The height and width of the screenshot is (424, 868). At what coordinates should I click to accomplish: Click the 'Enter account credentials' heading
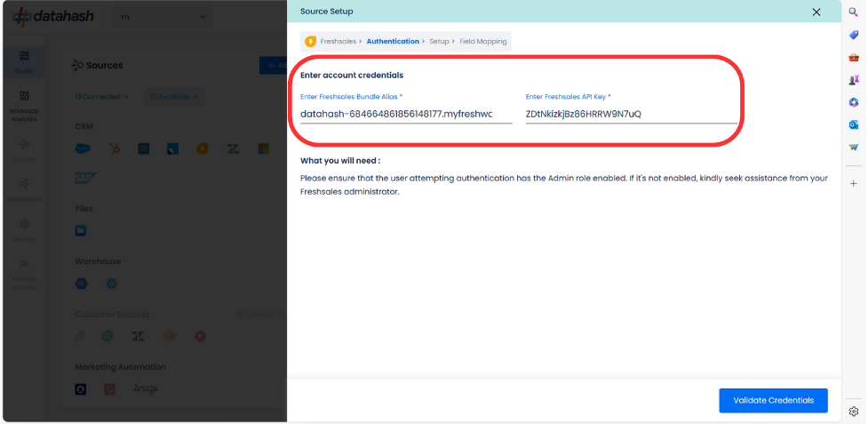coord(352,76)
